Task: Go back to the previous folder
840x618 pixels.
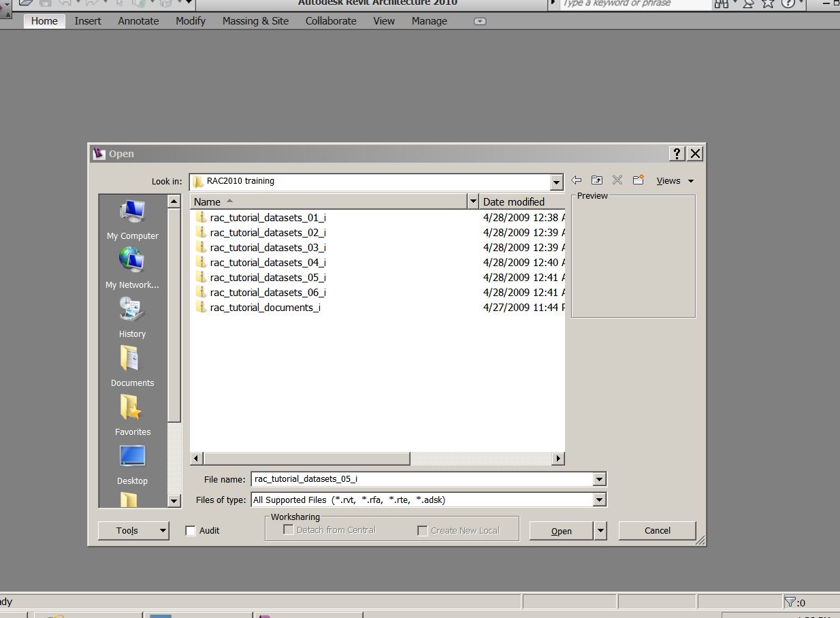Action: coord(577,180)
